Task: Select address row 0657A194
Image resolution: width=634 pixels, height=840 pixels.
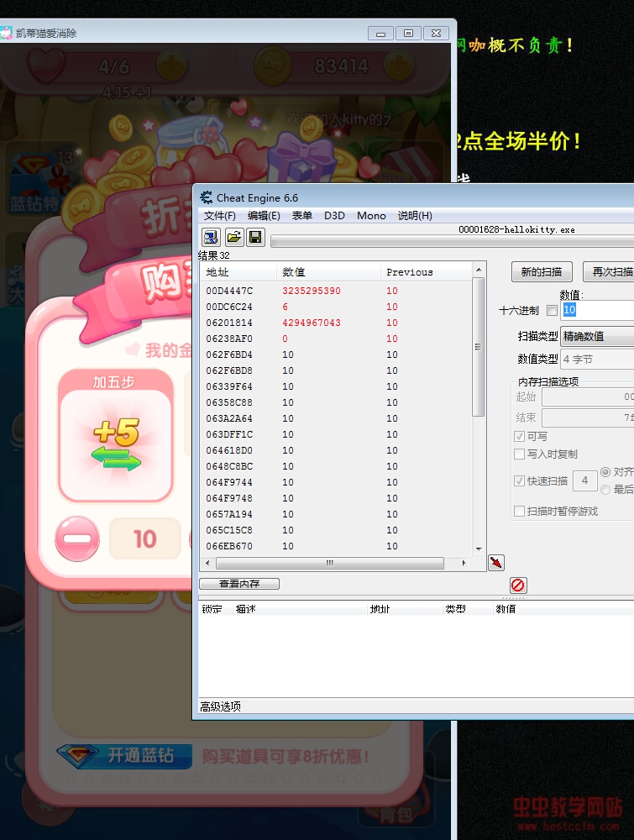Action: pos(336,514)
